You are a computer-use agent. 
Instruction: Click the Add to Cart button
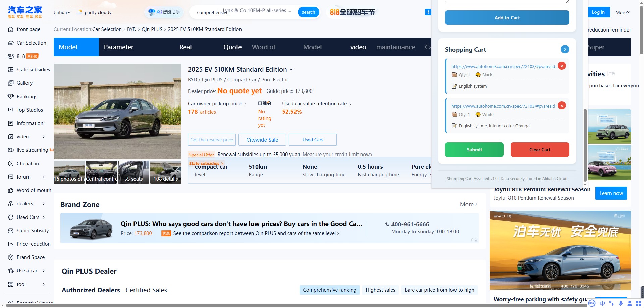click(x=507, y=17)
